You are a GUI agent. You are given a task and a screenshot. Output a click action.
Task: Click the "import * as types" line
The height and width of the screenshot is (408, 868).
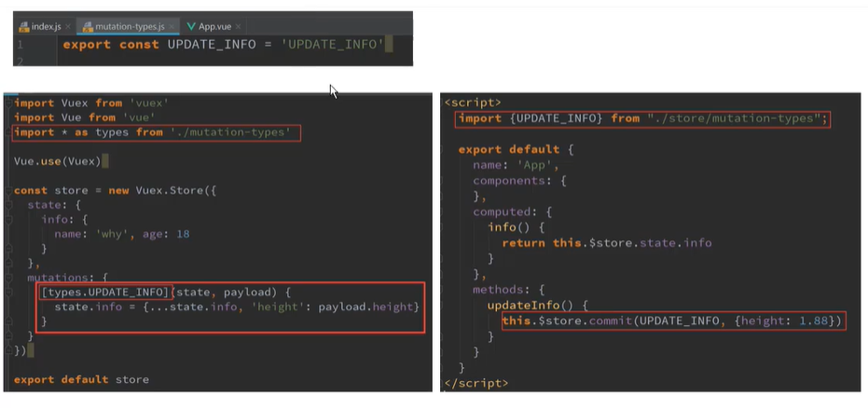tap(152, 132)
